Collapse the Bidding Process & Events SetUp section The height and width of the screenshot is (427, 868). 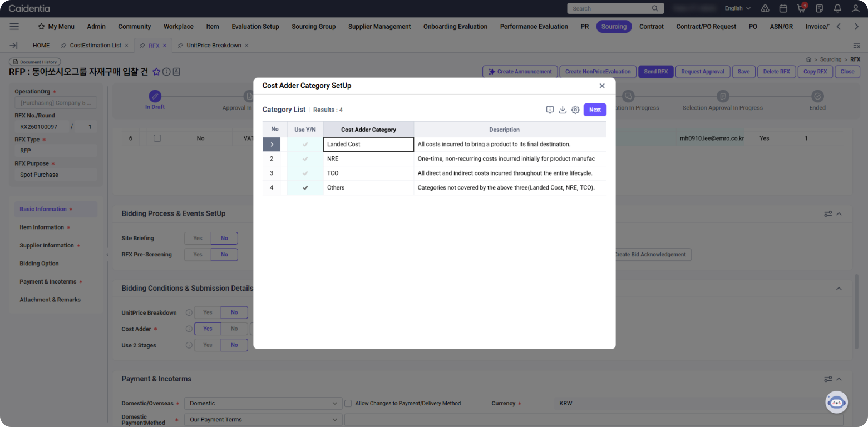(x=839, y=214)
